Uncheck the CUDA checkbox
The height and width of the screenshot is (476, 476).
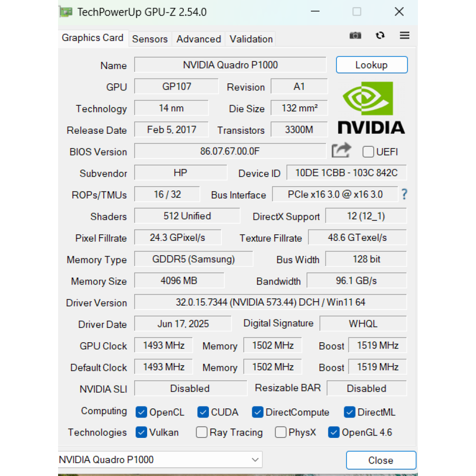203,412
